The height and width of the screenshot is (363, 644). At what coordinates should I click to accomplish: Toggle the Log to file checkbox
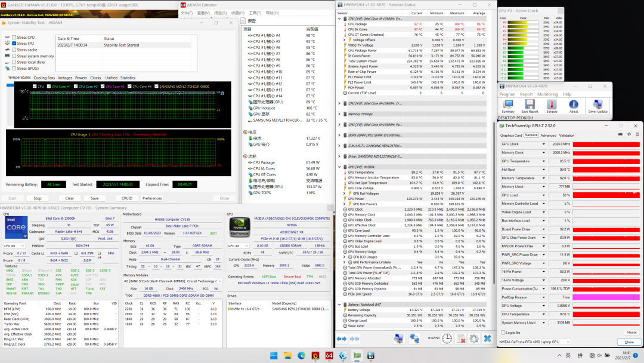coord(502,332)
